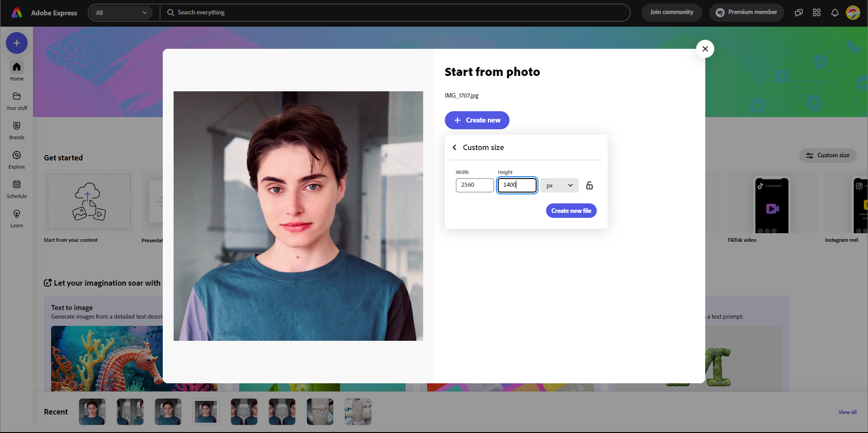Select the TikTok video template thumbnail
Image resolution: width=868 pixels, height=433 pixels.
772,205
